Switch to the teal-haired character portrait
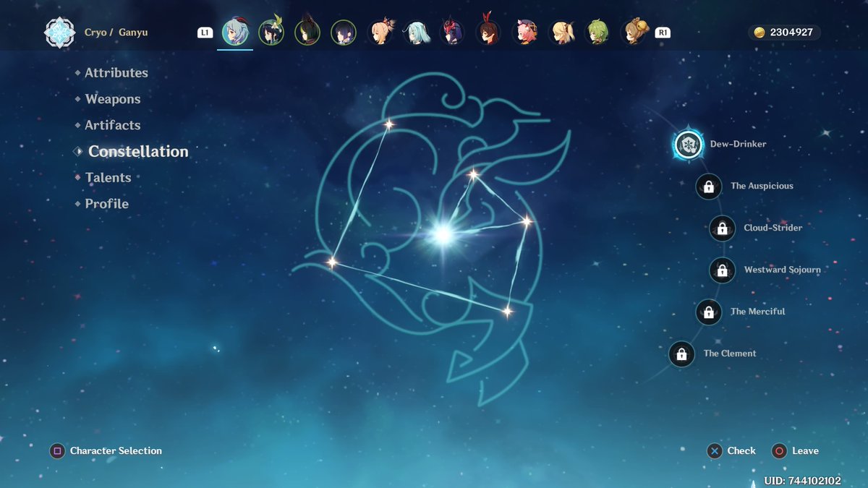Viewport: 868px width, 488px height. click(416, 32)
